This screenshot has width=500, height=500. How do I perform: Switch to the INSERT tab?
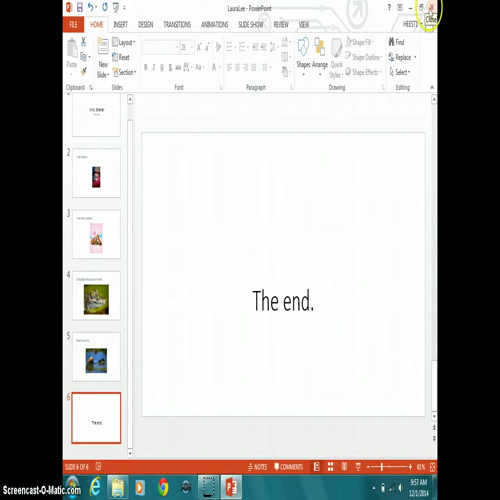120,24
